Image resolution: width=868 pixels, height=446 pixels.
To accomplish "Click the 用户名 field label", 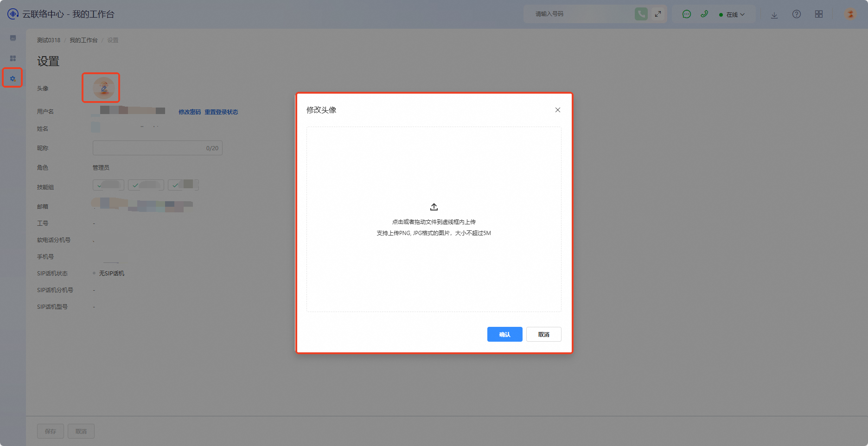I will (45, 112).
